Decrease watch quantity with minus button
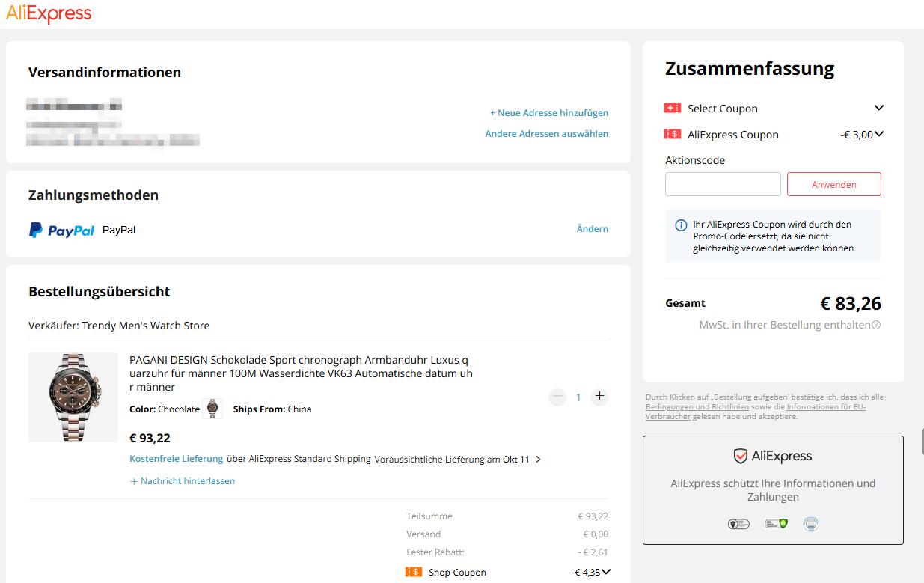 [557, 397]
